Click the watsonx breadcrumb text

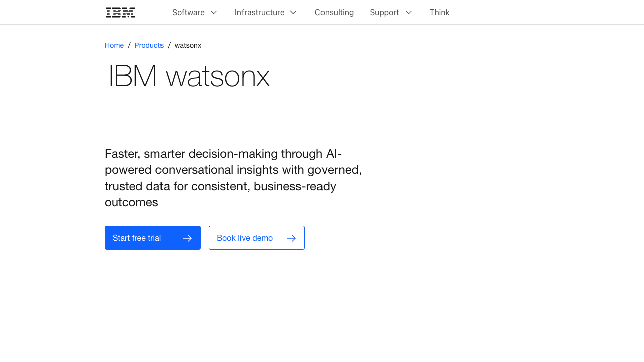click(188, 45)
